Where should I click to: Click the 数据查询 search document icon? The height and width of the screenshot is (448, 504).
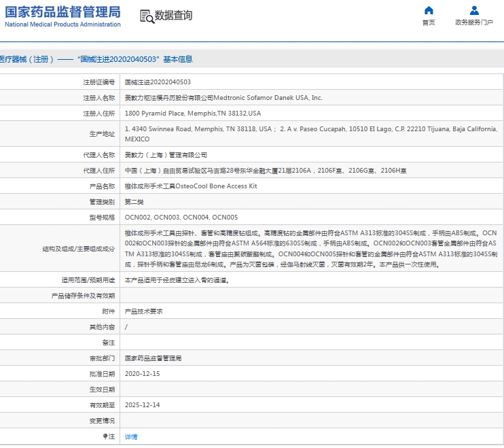tap(147, 16)
